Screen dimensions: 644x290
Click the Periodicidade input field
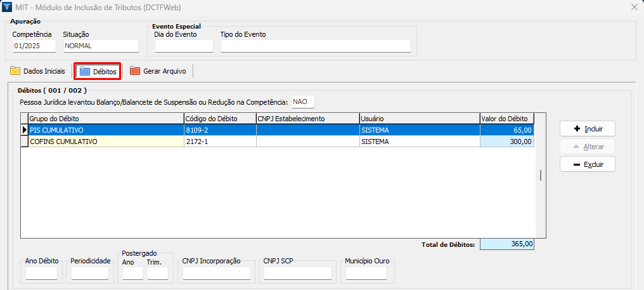pos(90,274)
